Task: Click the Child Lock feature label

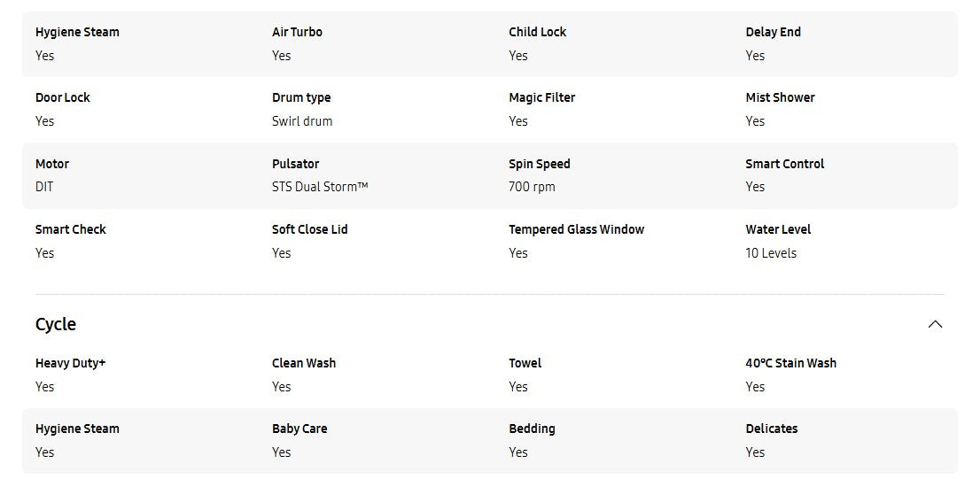Action: coord(537,32)
